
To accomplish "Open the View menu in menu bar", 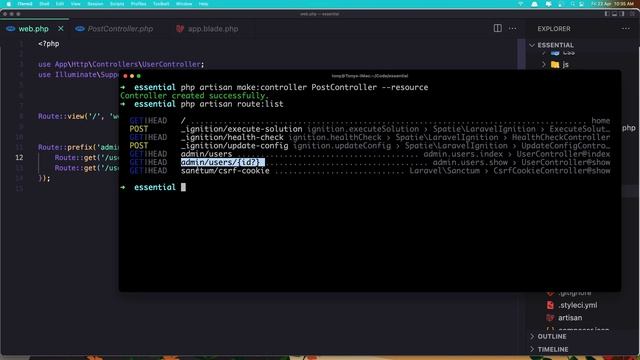I will tap(76, 4).
